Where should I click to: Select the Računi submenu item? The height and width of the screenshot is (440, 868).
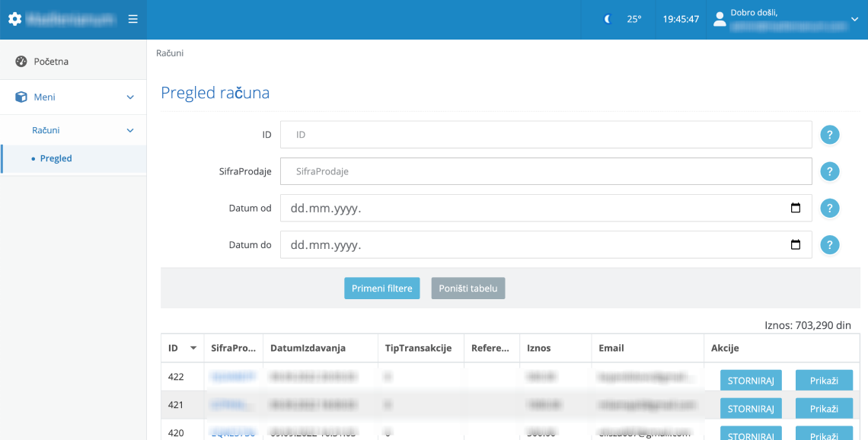pyautogui.click(x=46, y=130)
